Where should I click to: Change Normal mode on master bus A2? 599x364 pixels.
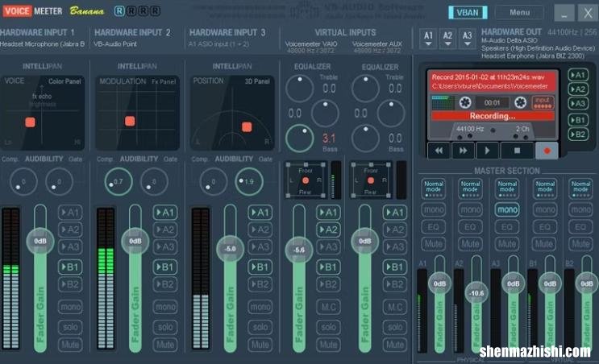(x=470, y=188)
